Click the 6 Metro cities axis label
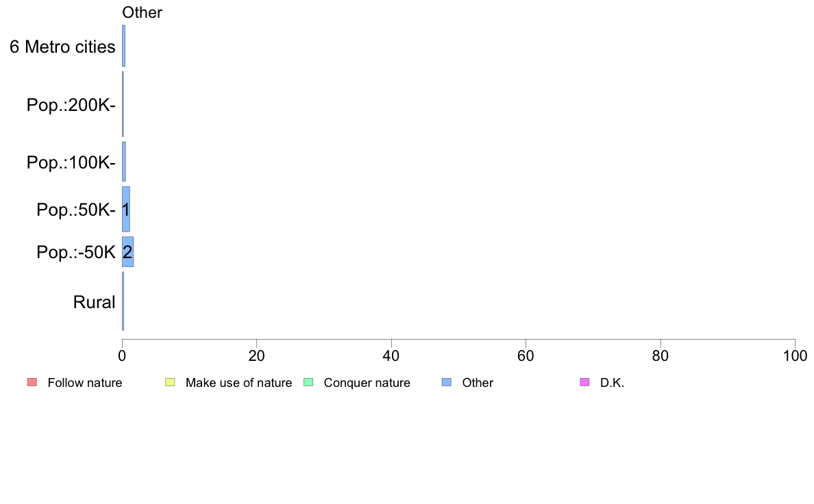The height and width of the screenshot is (504, 814). pyautogui.click(x=62, y=47)
